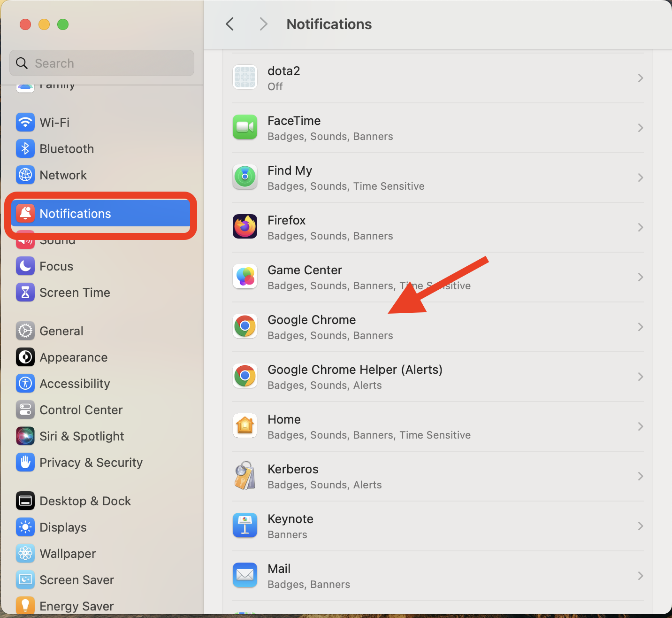Image resolution: width=672 pixels, height=618 pixels.
Task: Click the Energy Saver bulb icon
Action: 25,606
